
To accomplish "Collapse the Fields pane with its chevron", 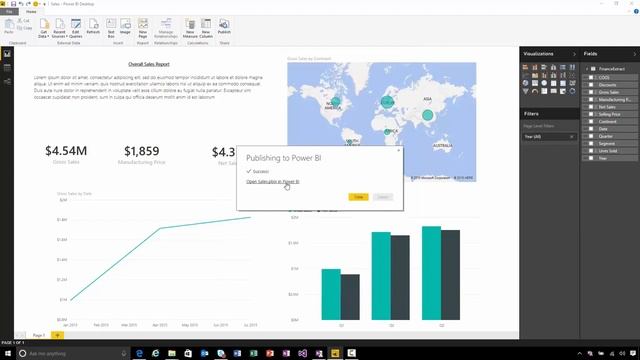I will 635,54.
